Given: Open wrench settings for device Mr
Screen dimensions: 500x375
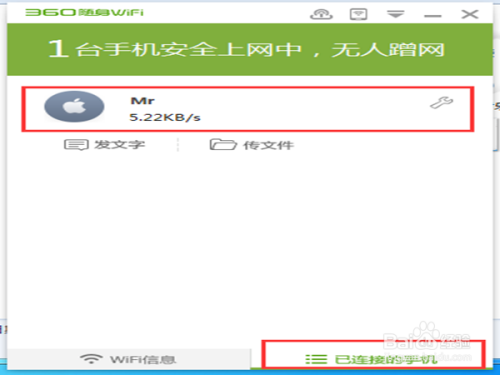Looking at the screenshot, I should pos(441,103).
